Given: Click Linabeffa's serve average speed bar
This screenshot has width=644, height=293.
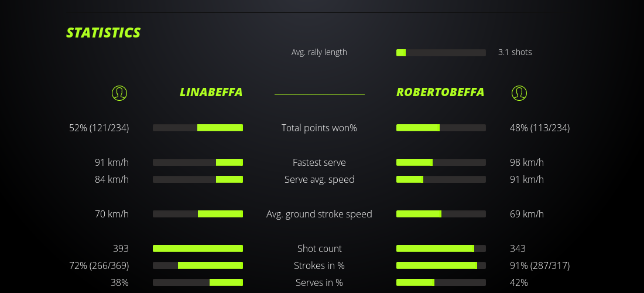Looking at the screenshot, I should pos(198,179).
